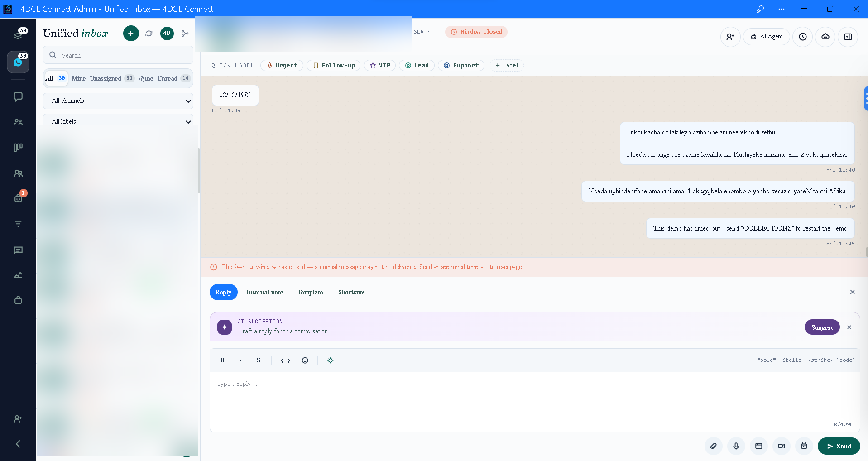The width and height of the screenshot is (868, 461).
Task: Dismiss the AI suggestion banner
Action: (x=849, y=327)
